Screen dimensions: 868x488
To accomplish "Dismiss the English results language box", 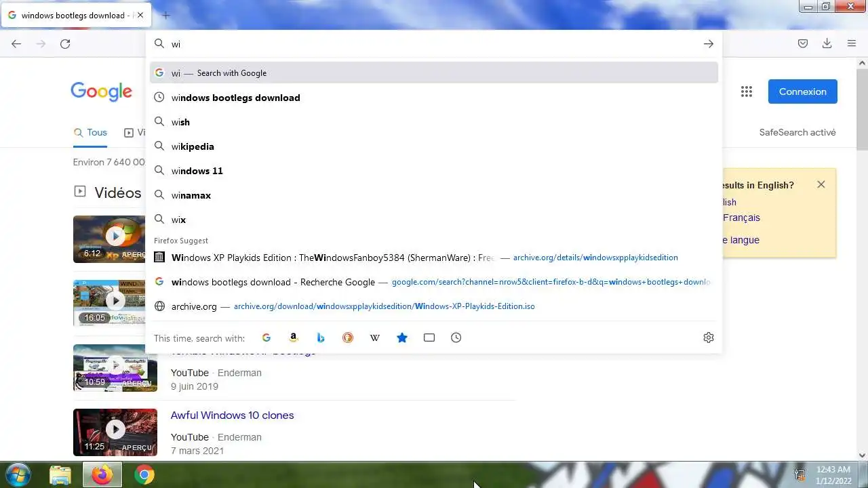I will [821, 184].
